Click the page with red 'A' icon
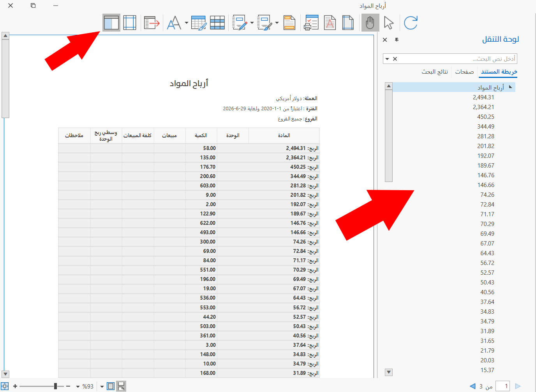The width and height of the screenshot is (536, 392). pyautogui.click(x=330, y=23)
